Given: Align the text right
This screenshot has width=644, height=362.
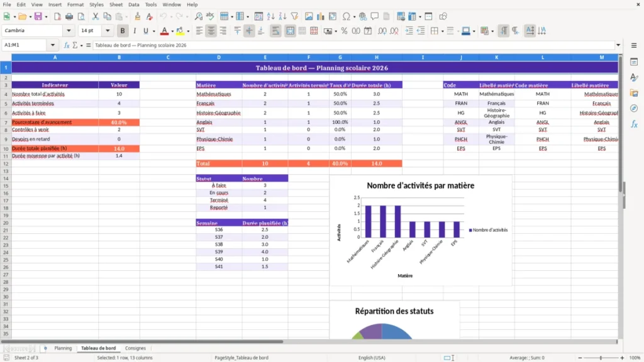Looking at the screenshot, I should coord(223,31).
